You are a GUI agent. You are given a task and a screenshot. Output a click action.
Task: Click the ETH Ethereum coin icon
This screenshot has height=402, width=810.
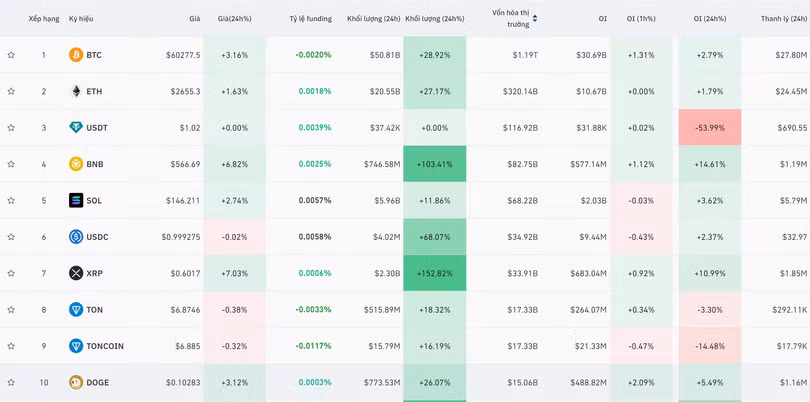coord(76,91)
